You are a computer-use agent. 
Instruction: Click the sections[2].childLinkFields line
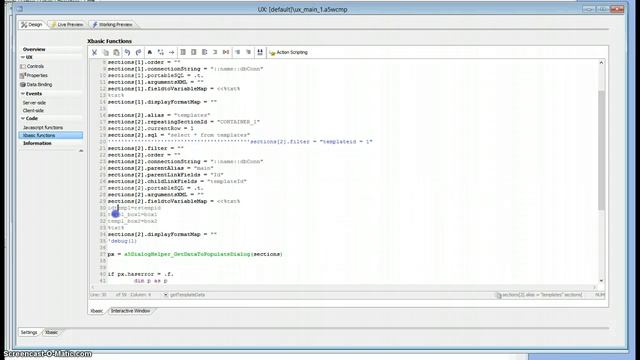(x=177, y=181)
